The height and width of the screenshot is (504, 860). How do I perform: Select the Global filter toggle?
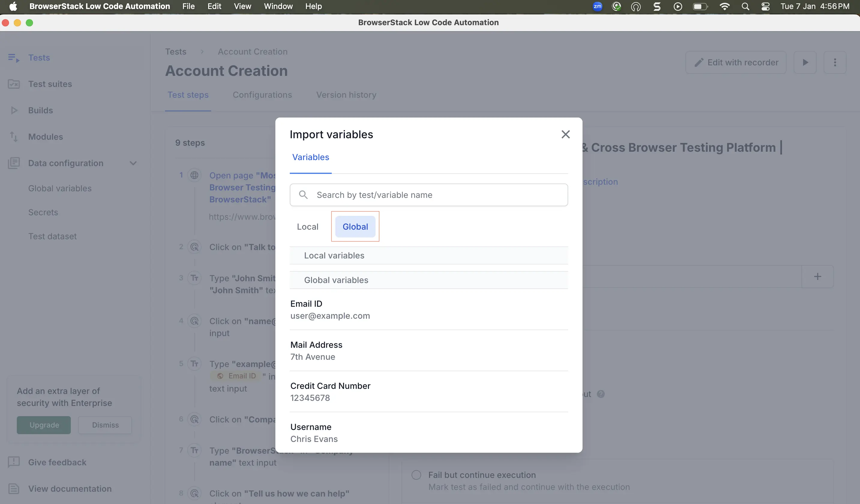[x=355, y=227]
